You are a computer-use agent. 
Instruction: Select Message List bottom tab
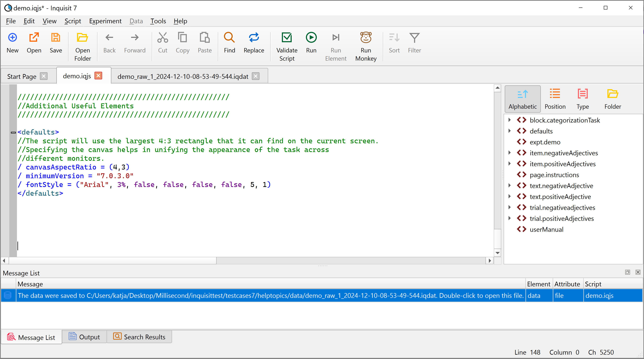[x=31, y=337]
